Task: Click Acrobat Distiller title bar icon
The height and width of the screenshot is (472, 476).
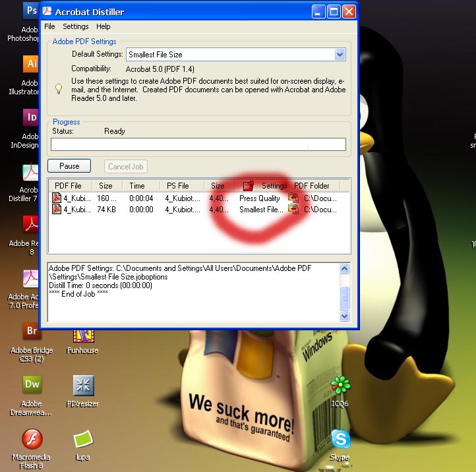Action: [47, 11]
